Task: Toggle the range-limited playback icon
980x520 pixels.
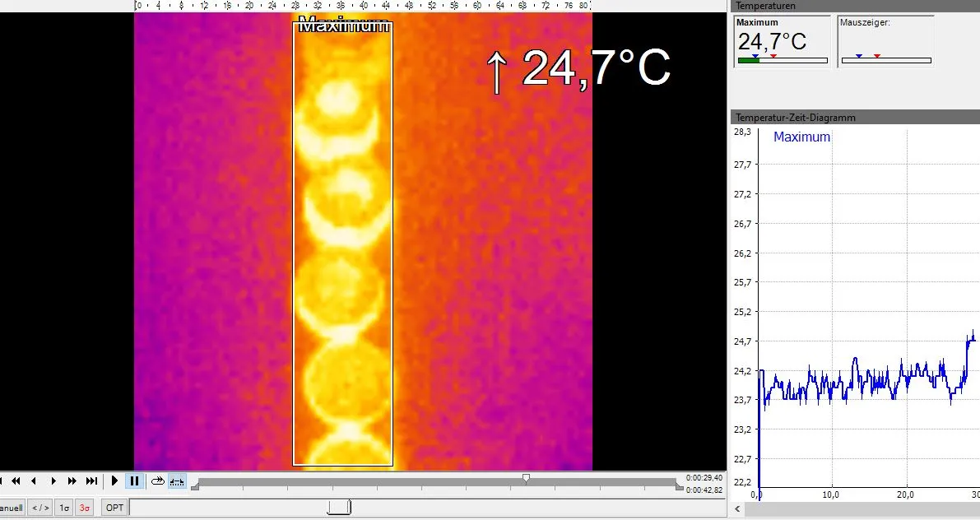Action: [x=176, y=481]
